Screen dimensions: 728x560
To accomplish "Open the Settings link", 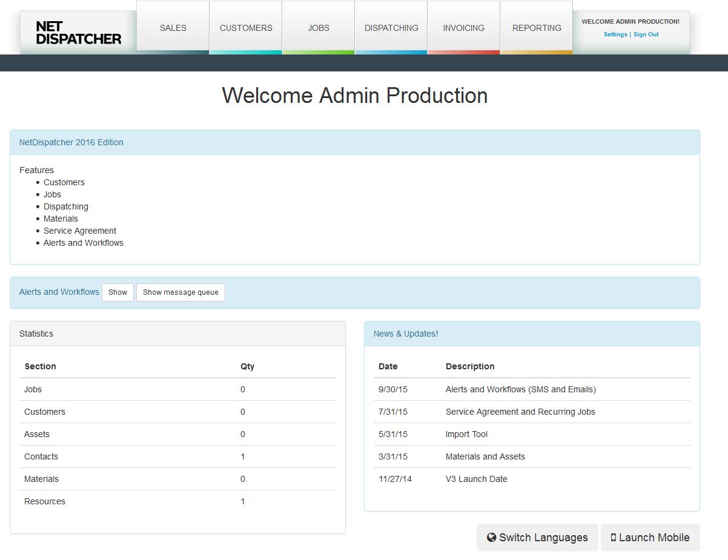I will tap(615, 35).
